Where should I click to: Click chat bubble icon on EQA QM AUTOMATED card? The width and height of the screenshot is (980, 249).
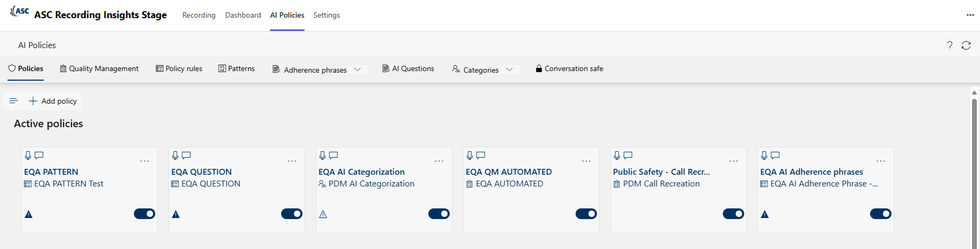[481, 155]
